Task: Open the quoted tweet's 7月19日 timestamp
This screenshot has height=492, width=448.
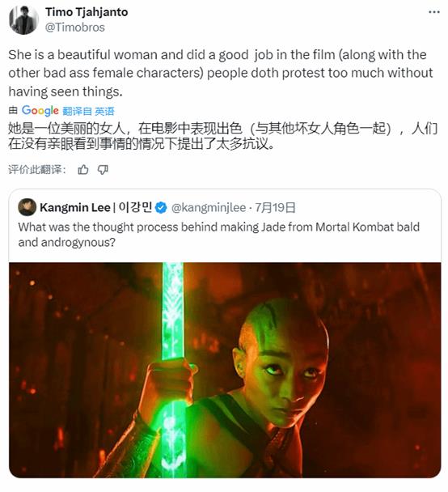Action: (x=275, y=208)
